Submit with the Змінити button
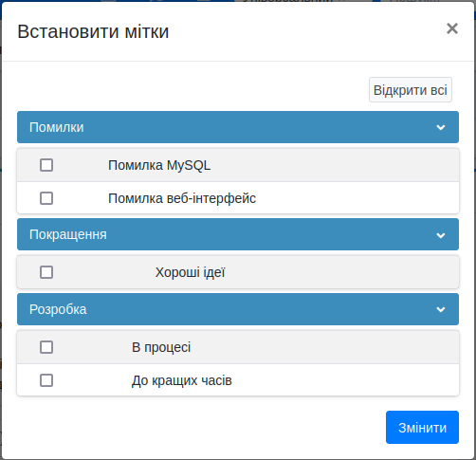Image resolution: width=476 pixels, height=460 pixels. coord(422,427)
